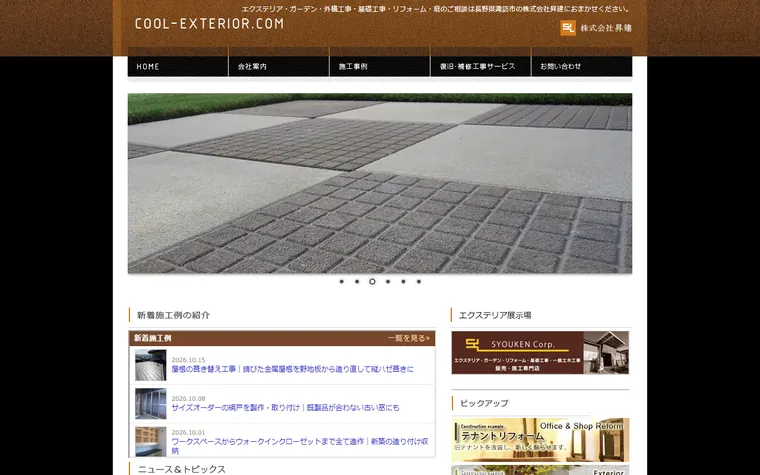Select the sixth slideshow dot
Viewport: 760px width, 475px height.
coord(419,282)
